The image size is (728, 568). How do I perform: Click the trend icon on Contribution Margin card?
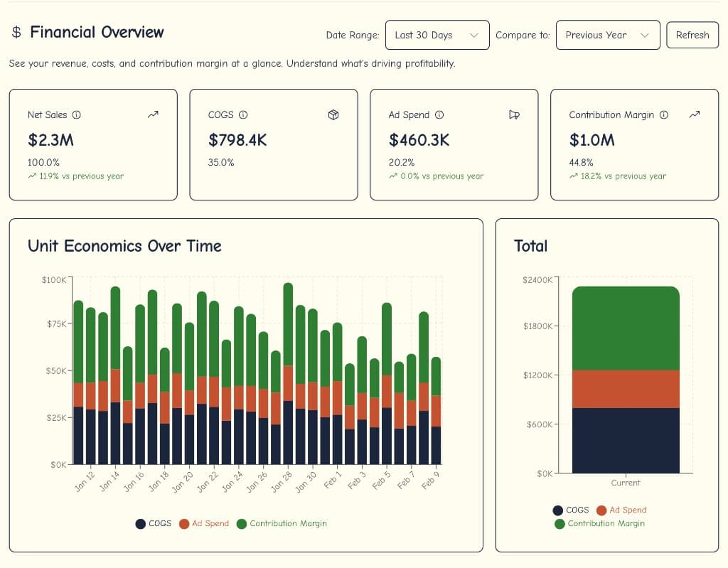point(695,114)
